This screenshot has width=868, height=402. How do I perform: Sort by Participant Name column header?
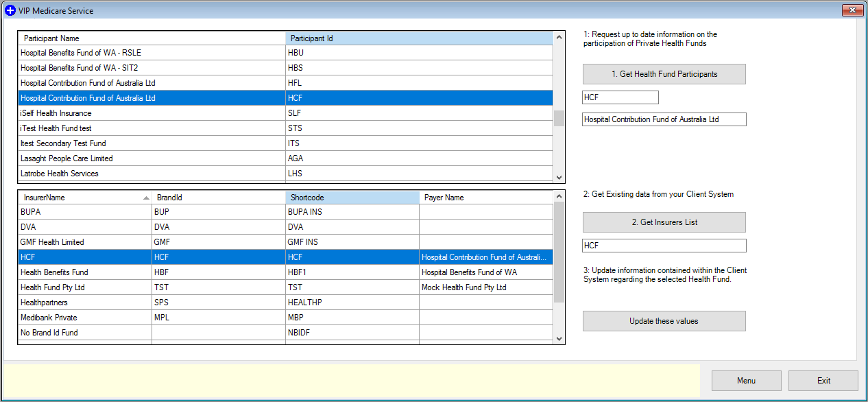point(152,38)
